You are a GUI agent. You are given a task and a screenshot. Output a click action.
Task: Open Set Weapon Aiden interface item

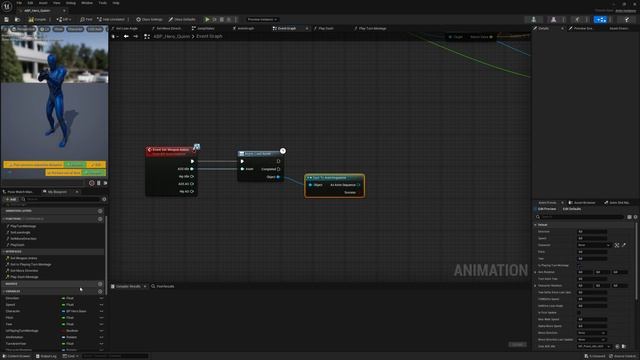click(24, 258)
